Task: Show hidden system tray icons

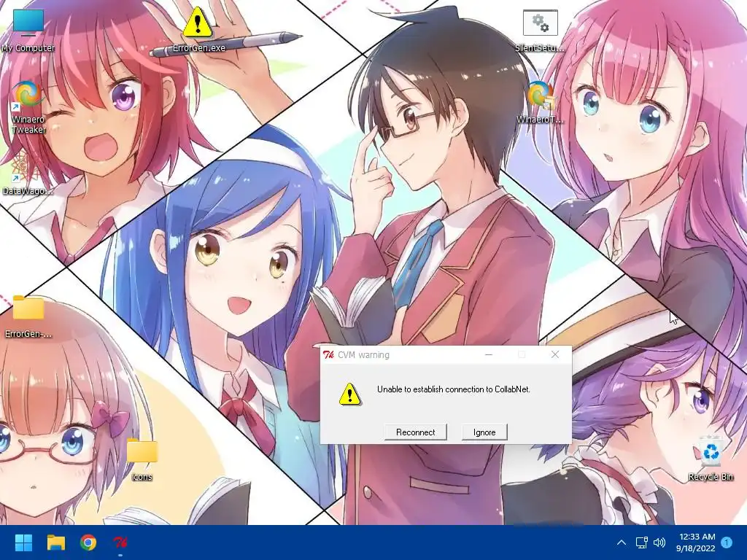Action: click(x=622, y=542)
